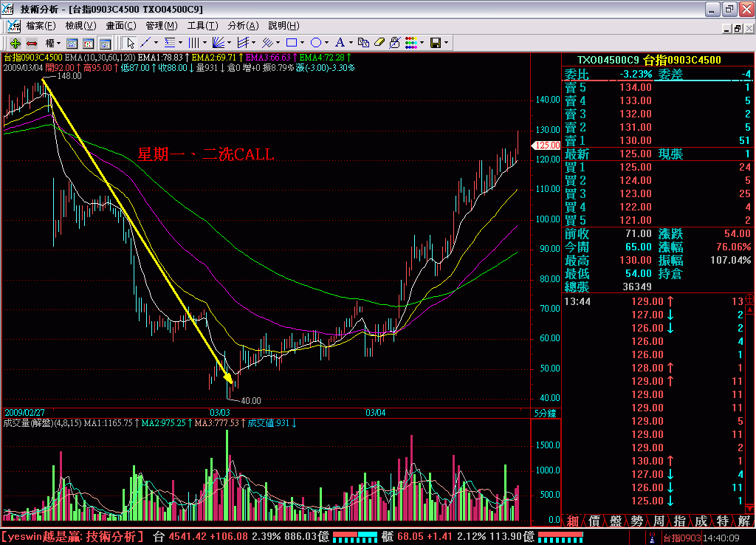Switch to the 價 tab
756x545 pixels.
[594, 521]
